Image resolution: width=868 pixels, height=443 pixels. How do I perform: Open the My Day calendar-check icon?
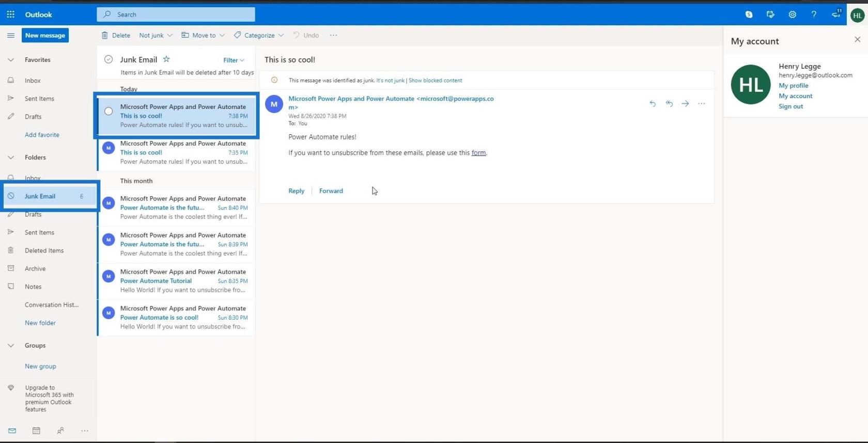pyautogui.click(x=770, y=14)
